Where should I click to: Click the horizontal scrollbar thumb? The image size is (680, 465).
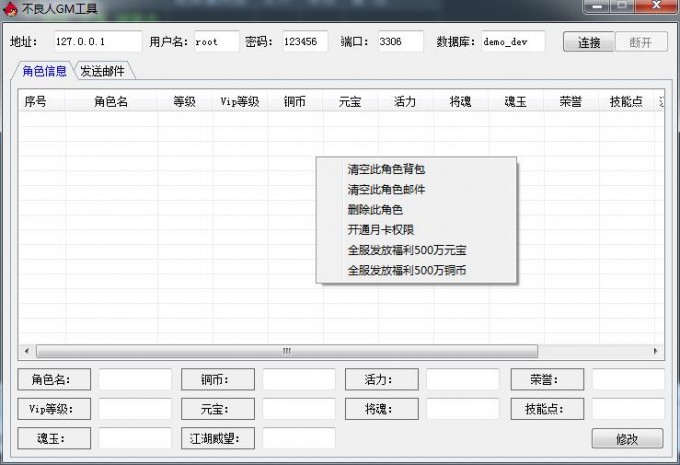tap(287, 351)
